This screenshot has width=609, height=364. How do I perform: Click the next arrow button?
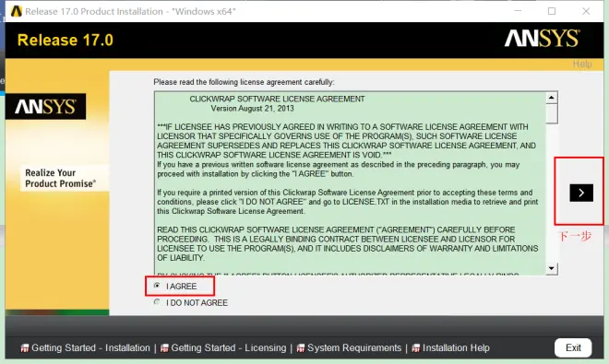tap(581, 193)
